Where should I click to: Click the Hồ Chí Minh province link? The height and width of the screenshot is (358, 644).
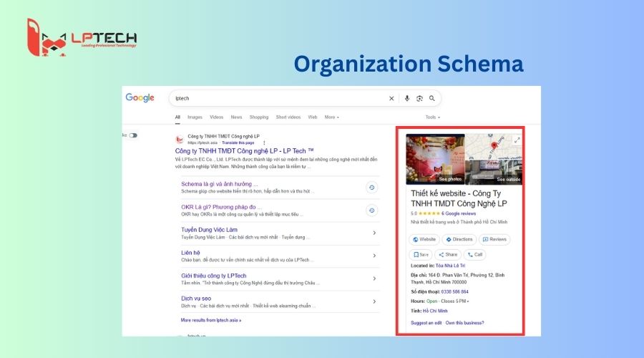tap(435, 311)
